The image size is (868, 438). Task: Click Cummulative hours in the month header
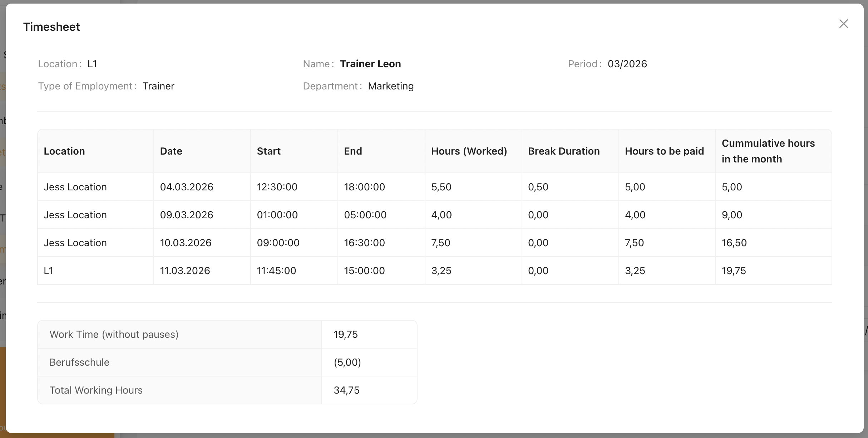point(768,151)
